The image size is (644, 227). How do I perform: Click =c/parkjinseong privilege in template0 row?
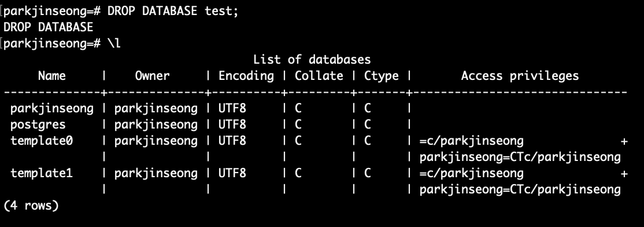tap(472, 141)
